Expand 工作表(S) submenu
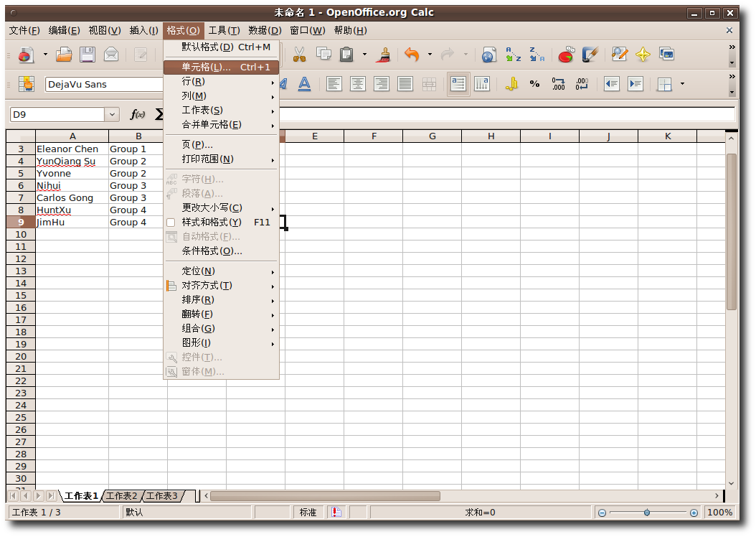This screenshot has height=537, width=756. coord(222,111)
